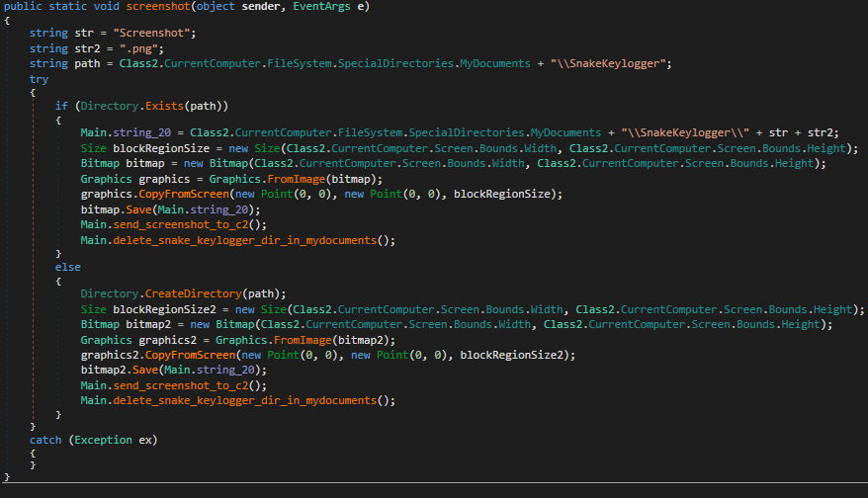Click 'CopyFromScreen' on the graphics. line
Viewport: 868px width, 498px height.
pos(184,194)
